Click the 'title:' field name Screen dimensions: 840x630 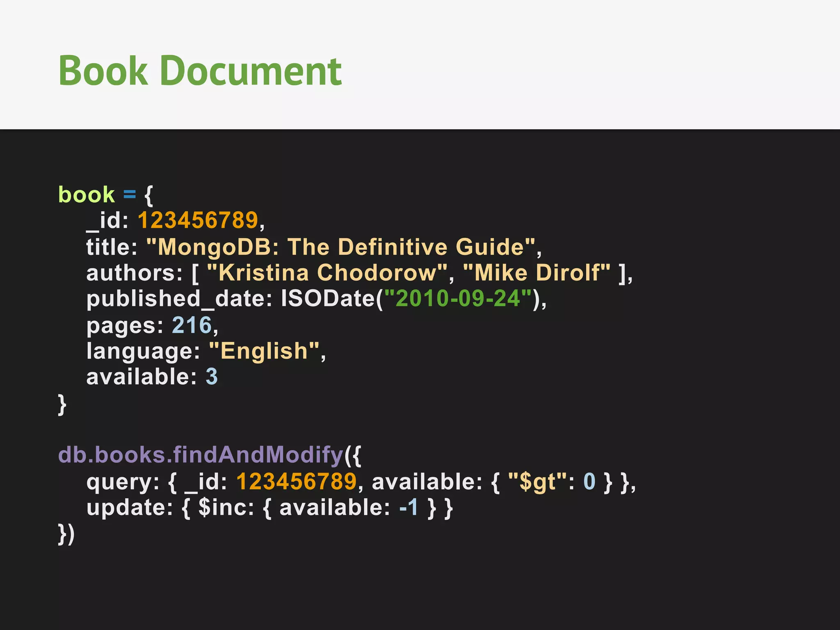coord(112,247)
